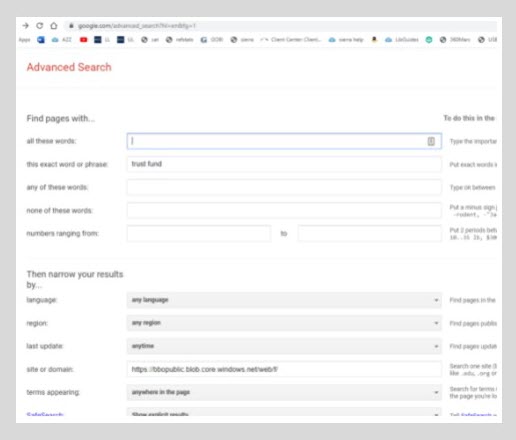Screen dimensions: 516x440
Task: Click the 'Then narrow your results by...' text
Action: coord(75,279)
